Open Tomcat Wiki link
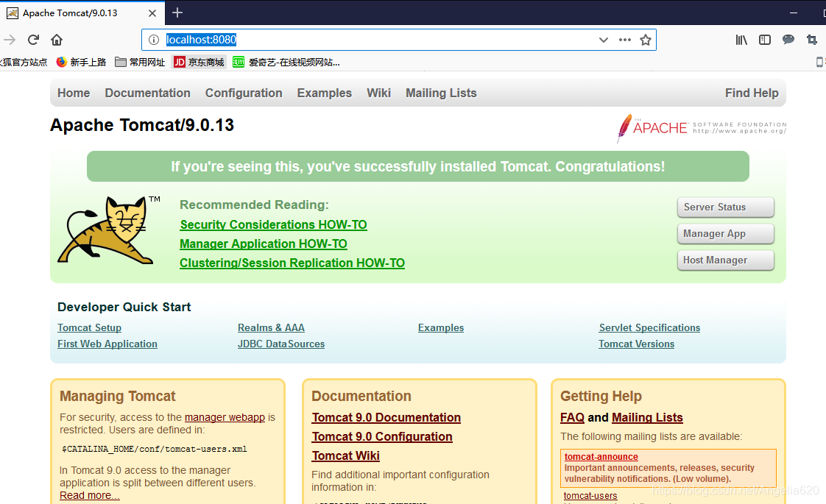 tap(345, 456)
